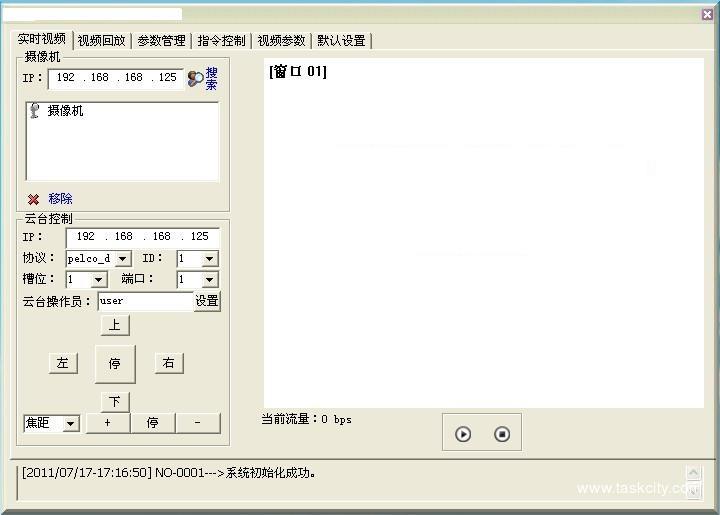The height and width of the screenshot is (515, 720).
Task: Expand the 协议 pelco_d dropdown
Action: (122, 258)
